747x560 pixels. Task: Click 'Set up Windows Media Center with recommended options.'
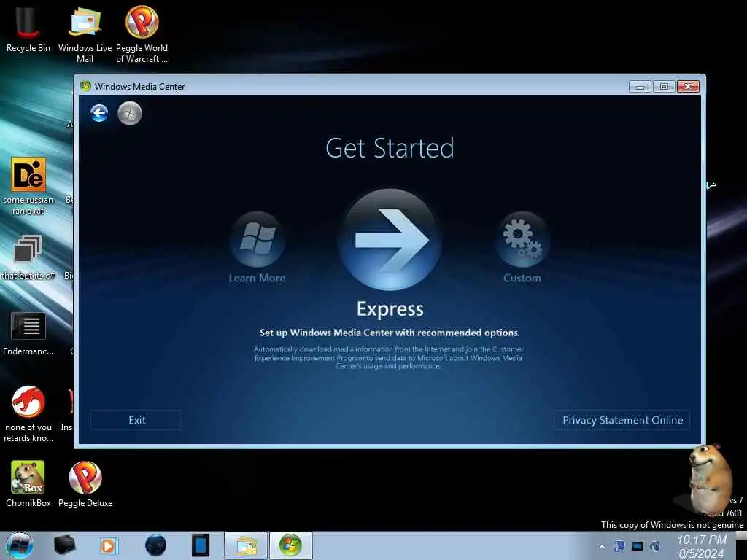point(390,332)
